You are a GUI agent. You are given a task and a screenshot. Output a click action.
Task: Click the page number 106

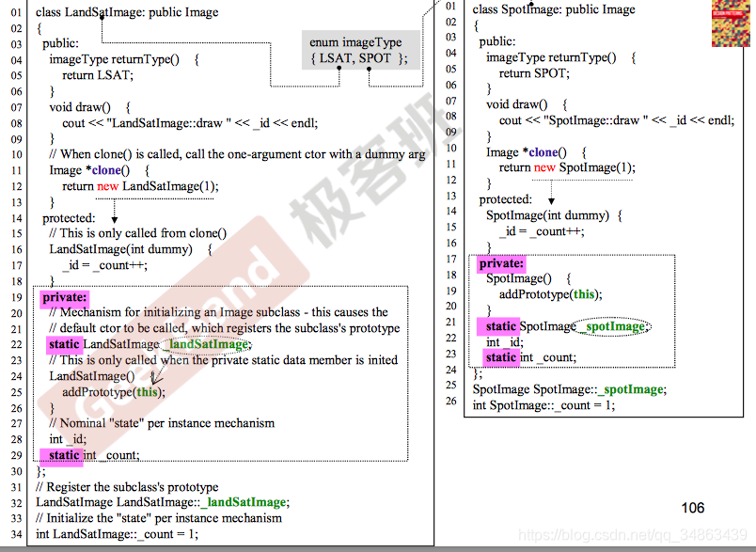pos(692,508)
